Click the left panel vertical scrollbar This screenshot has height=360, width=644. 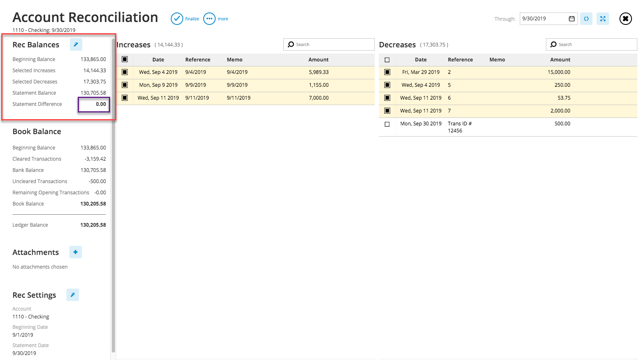(113, 195)
